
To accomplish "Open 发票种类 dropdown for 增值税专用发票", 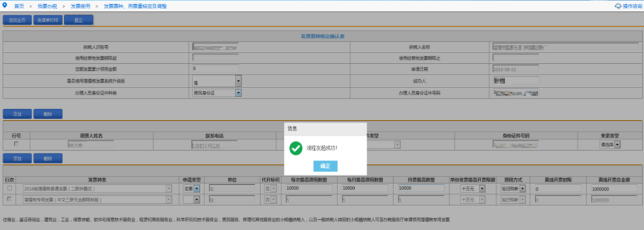I will click(x=97, y=199).
